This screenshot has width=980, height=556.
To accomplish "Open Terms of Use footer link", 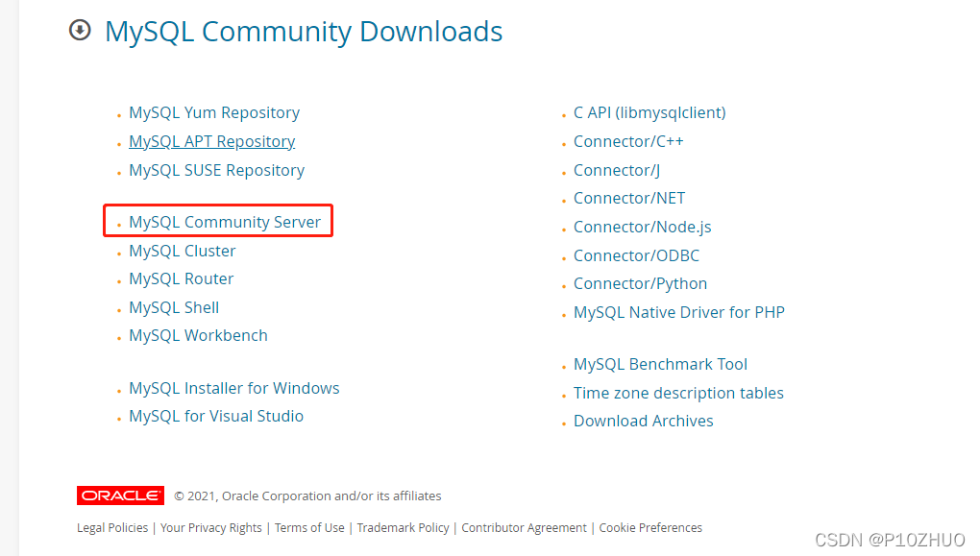I will click(309, 528).
